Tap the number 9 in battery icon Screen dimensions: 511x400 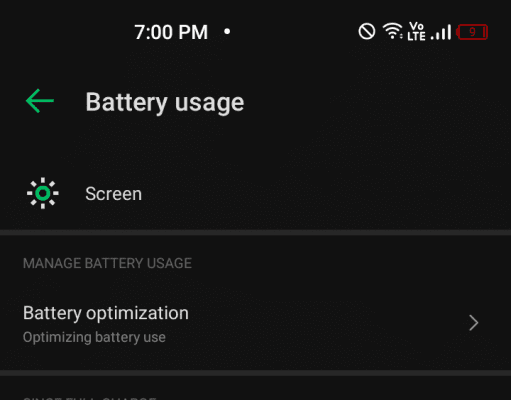[x=472, y=32]
